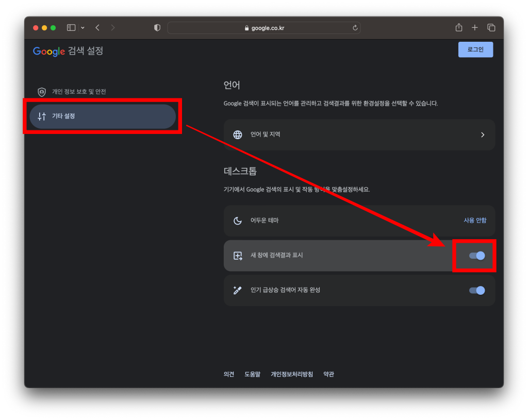Click the 언어 section heading
The width and height of the screenshot is (528, 420).
coord(232,85)
